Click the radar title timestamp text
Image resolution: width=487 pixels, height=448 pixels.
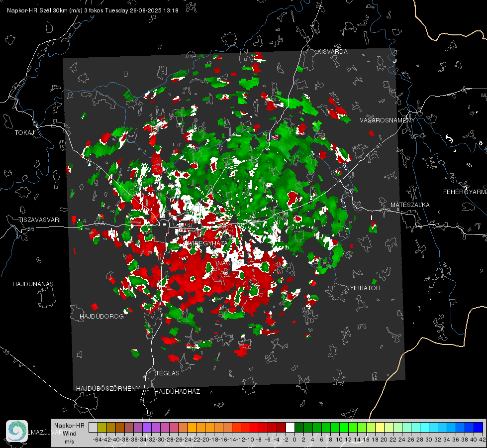tap(93, 10)
